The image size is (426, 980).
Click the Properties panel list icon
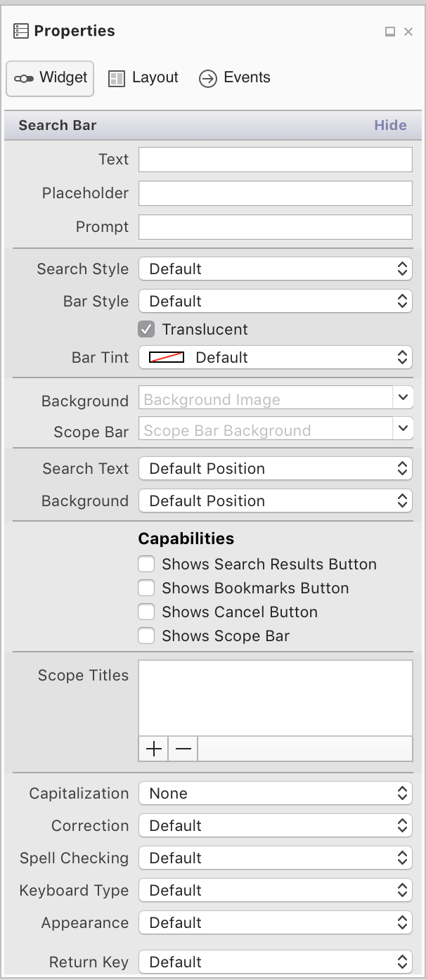(x=20, y=30)
